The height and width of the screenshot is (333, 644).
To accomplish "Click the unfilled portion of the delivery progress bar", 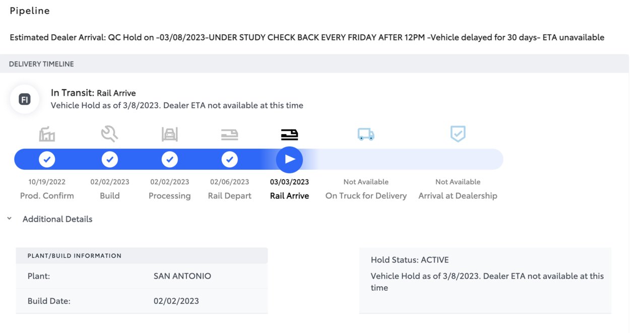I will [x=403, y=159].
